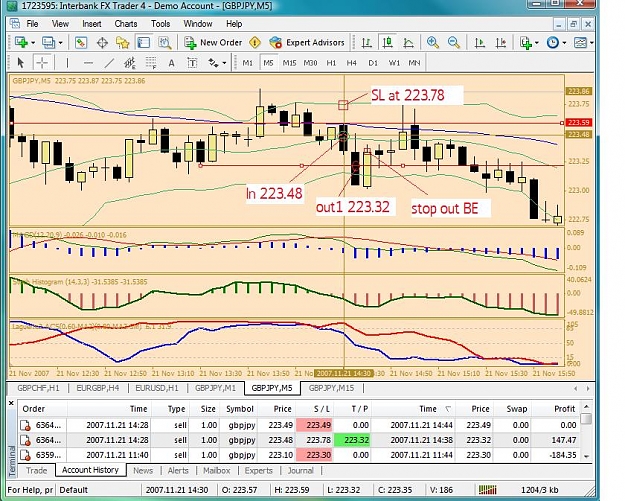625x501 pixels.
Task: Switch to M15 timeframe
Action: [x=289, y=63]
